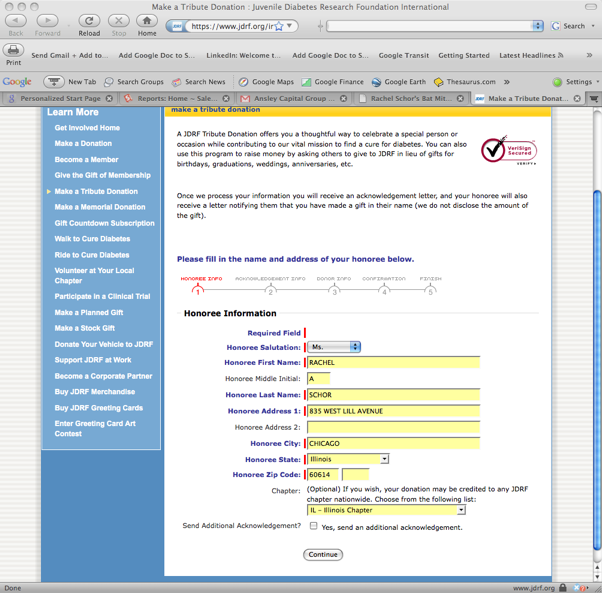This screenshot has height=593, width=602.
Task: Click the Honoree Last Name field
Action: pos(393,395)
